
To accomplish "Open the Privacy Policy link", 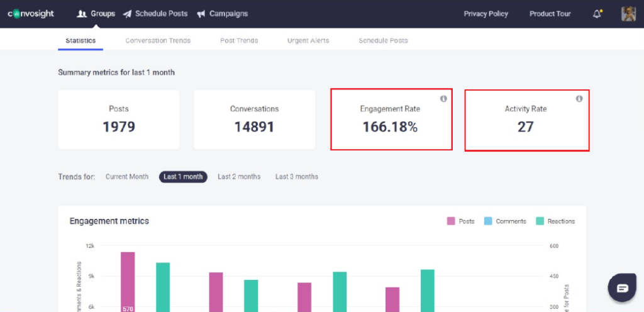I will (x=486, y=14).
